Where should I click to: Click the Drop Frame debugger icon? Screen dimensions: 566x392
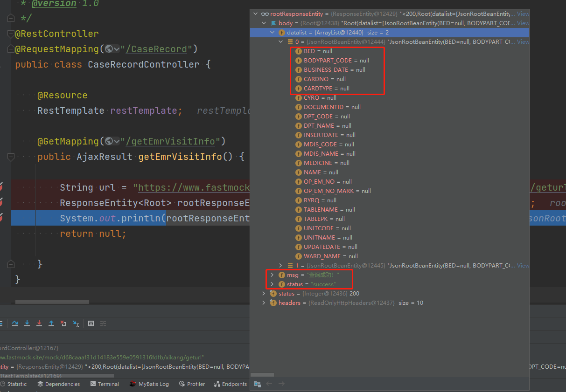pyautogui.click(x=63, y=323)
